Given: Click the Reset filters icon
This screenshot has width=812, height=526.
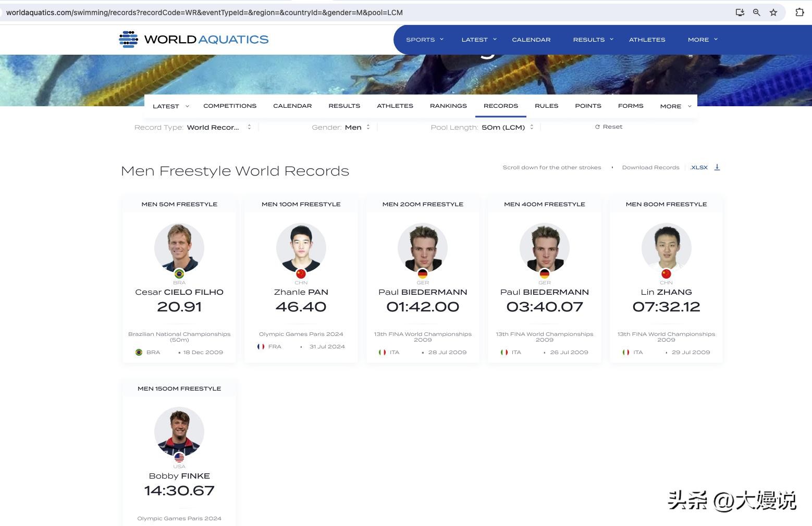Looking at the screenshot, I should pos(597,127).
